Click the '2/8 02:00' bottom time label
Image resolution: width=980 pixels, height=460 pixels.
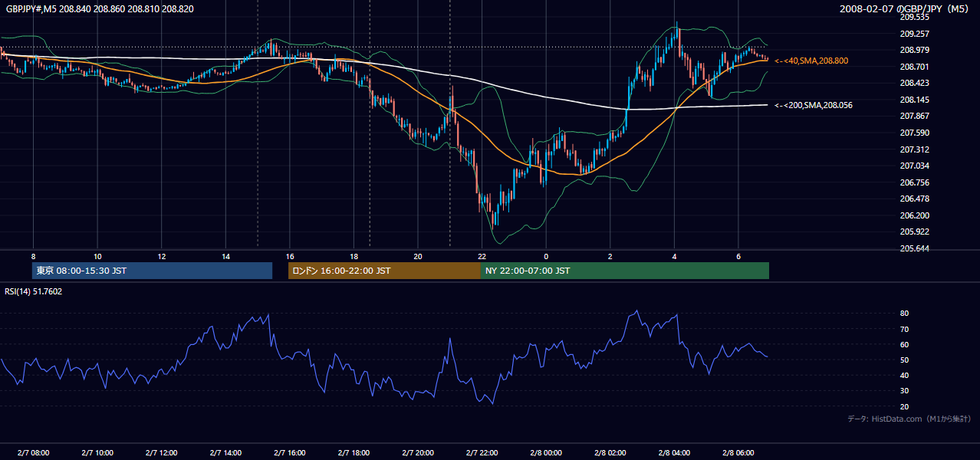coord(610,453)
